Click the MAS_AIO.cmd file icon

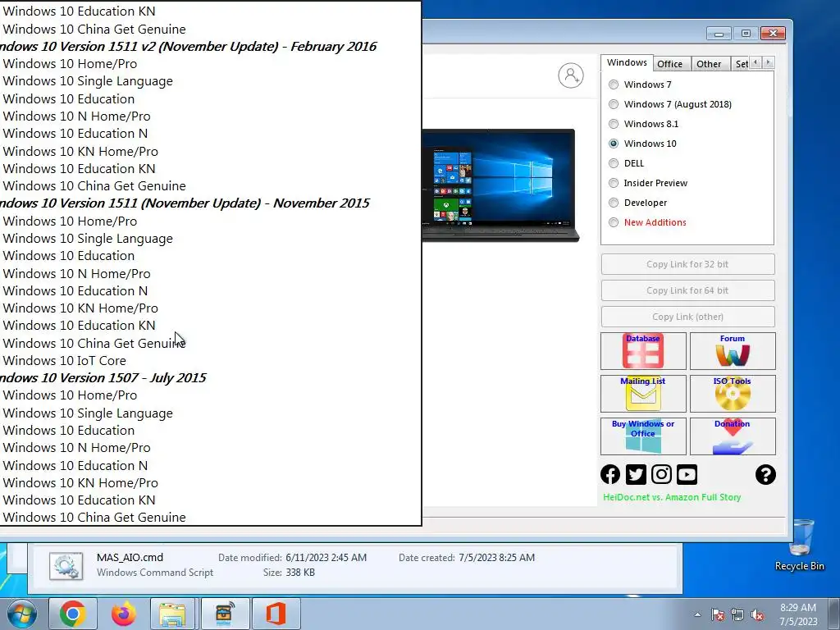coord(66,566)
